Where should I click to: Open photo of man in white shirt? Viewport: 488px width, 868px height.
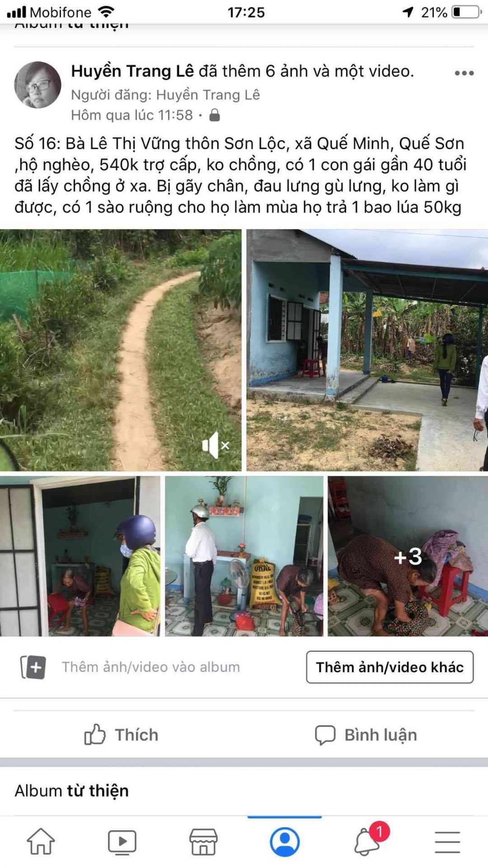244,556
